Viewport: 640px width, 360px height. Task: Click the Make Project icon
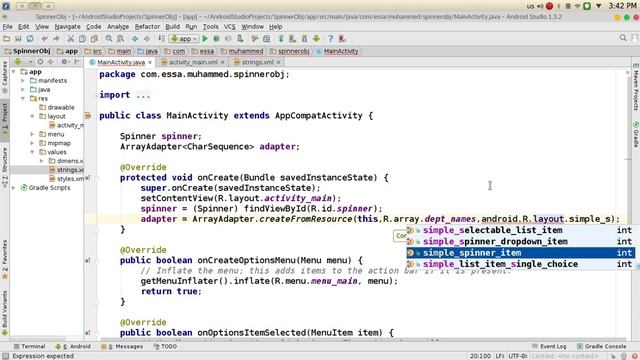(162, 39)
